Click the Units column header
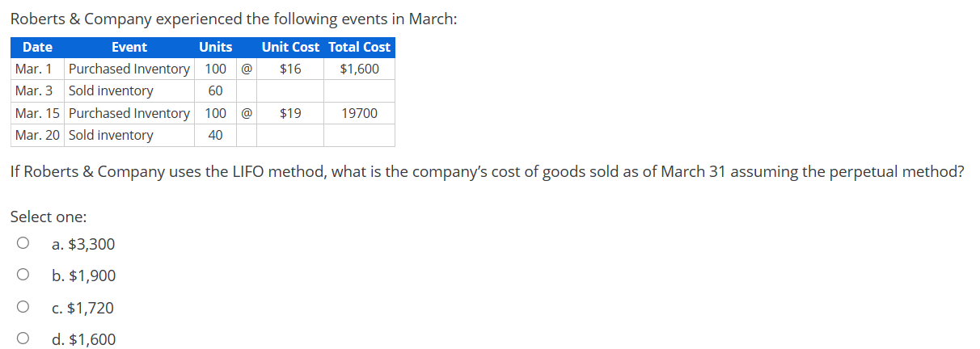Viewport: 980px width, 349px height. 215,47
